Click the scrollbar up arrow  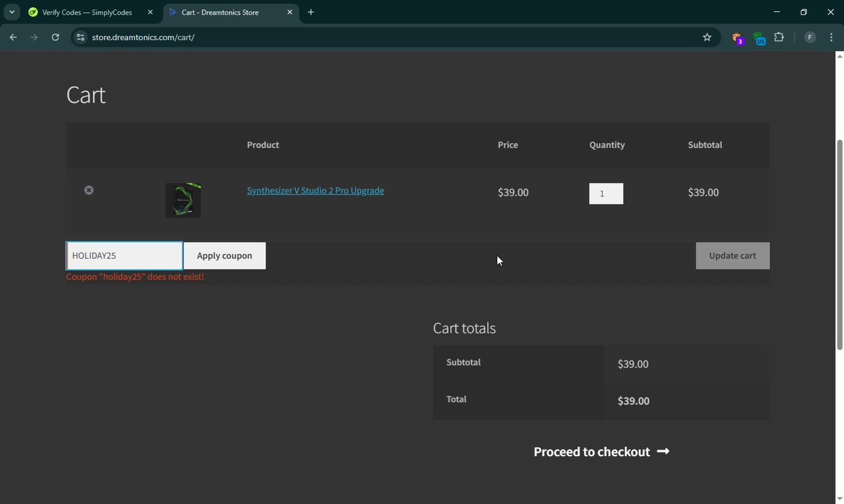point(839,56)
